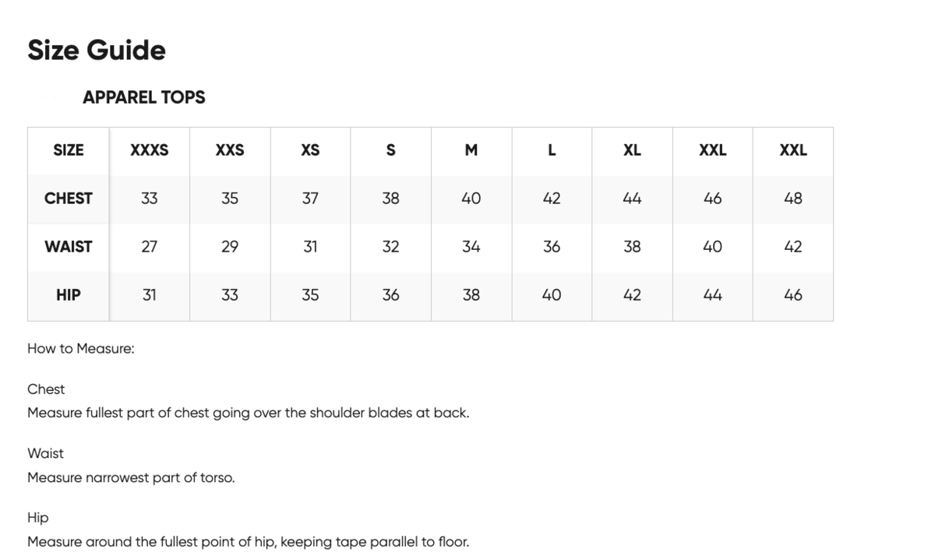Select the WAIST row label

tap(69, 247)
